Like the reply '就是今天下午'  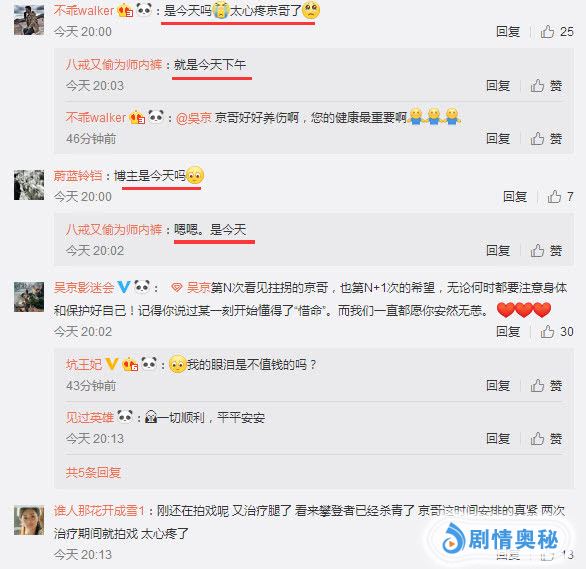pyautogui.click(x=546, y=86)
